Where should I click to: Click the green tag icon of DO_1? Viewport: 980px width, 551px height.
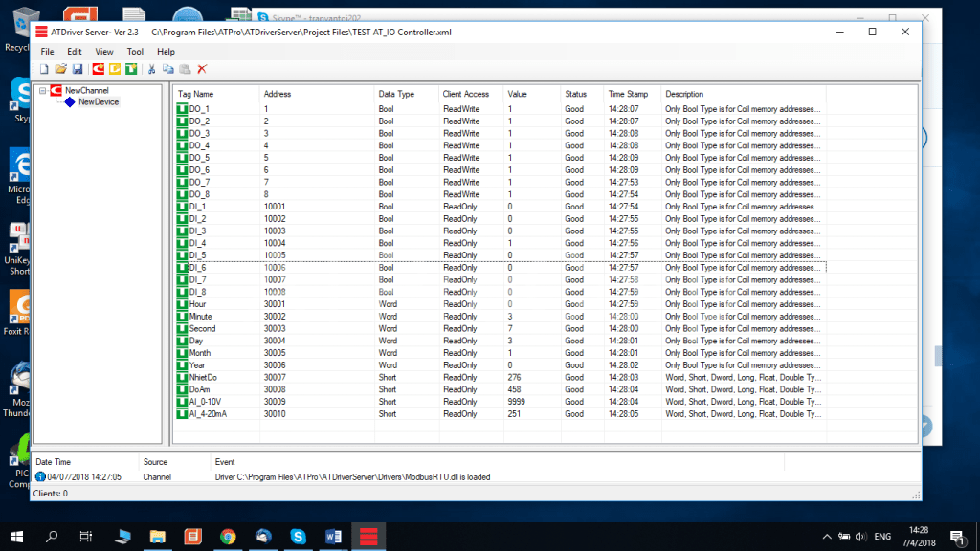[182, 109]
